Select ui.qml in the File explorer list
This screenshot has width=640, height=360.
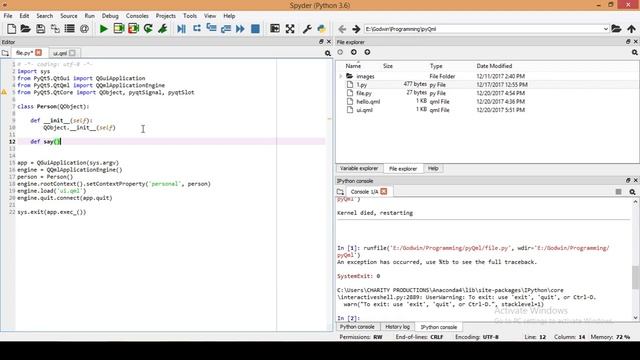tap(364, 110)
